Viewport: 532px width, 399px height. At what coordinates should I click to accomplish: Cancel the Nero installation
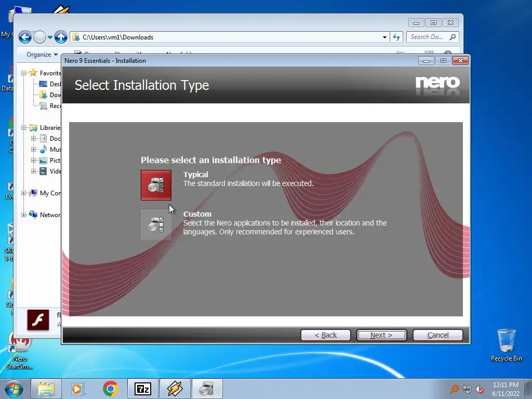pyautogui.click(x=437, y=335)
